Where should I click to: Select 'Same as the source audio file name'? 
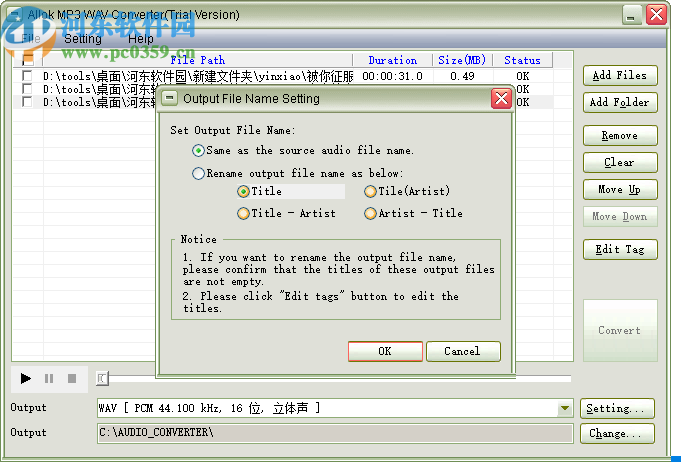pyautogui.click(x=303, y=151)
